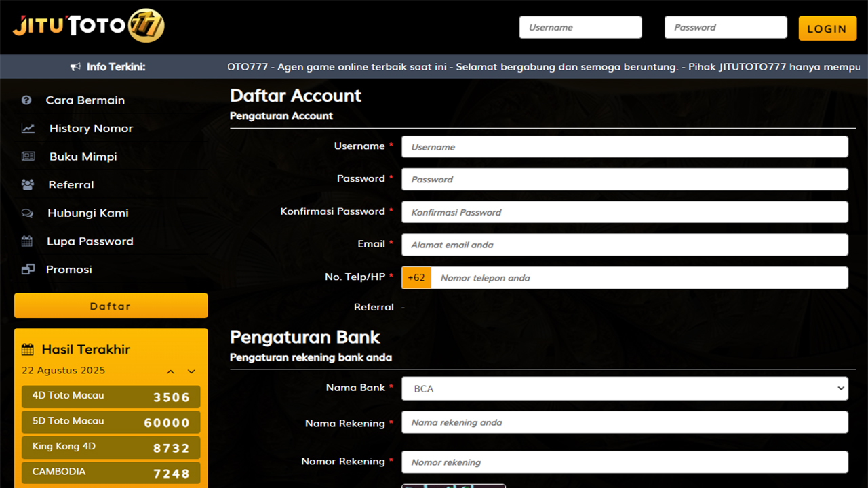Image resolution: width=868 pixels, height=488 pixels.
Task: Click the header Username login field
Action: (580, 28)
